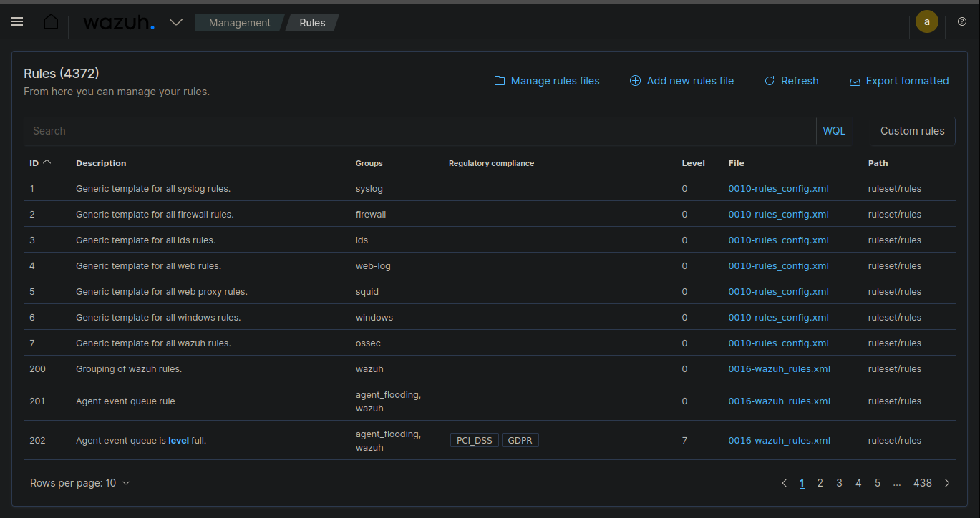
Task: Open 0010-rules_config.xml for rule 5
Action: click(x=778, y=292)
